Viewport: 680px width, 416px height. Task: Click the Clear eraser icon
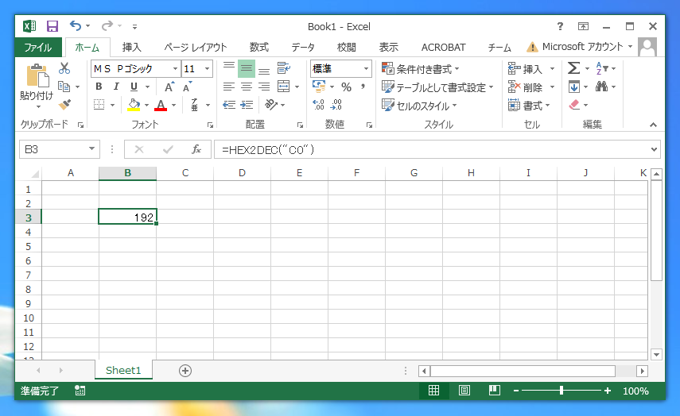(x=574, y=105)
